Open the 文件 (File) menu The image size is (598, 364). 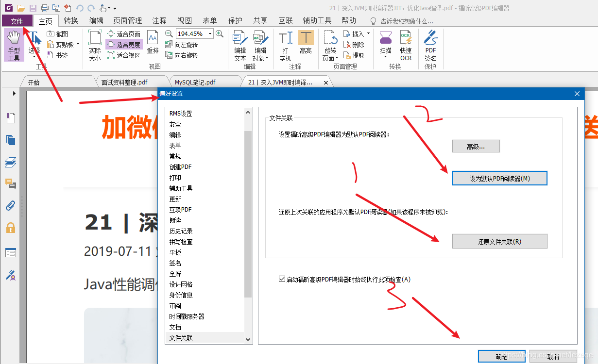point(17,21)
